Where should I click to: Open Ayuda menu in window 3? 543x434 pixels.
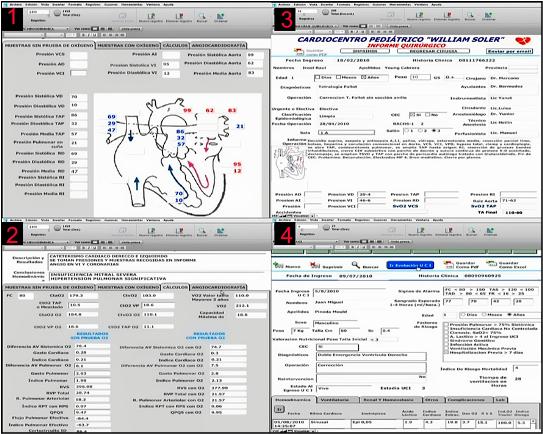pyautogui.click(x=437, y=5)
